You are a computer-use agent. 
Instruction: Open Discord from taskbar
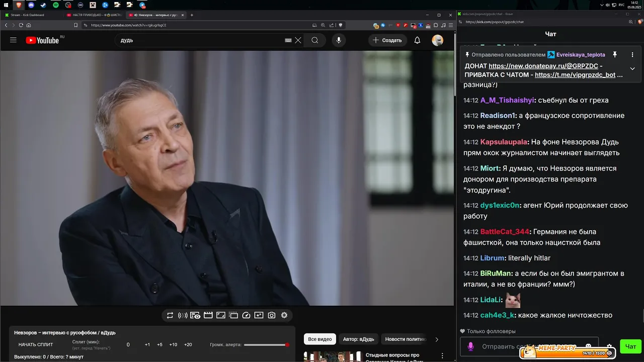pos(31,5)
